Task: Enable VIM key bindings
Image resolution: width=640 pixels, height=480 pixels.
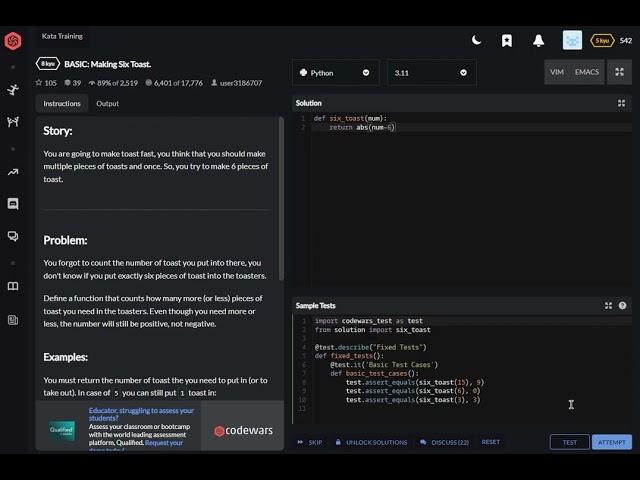Action: pos(557,72)
